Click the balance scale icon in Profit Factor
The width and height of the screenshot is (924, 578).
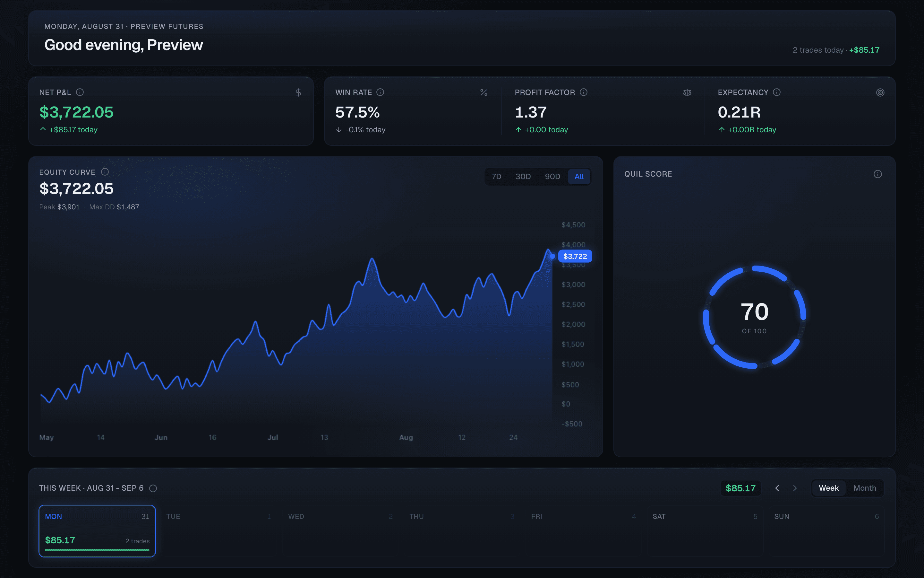point(687,92)
